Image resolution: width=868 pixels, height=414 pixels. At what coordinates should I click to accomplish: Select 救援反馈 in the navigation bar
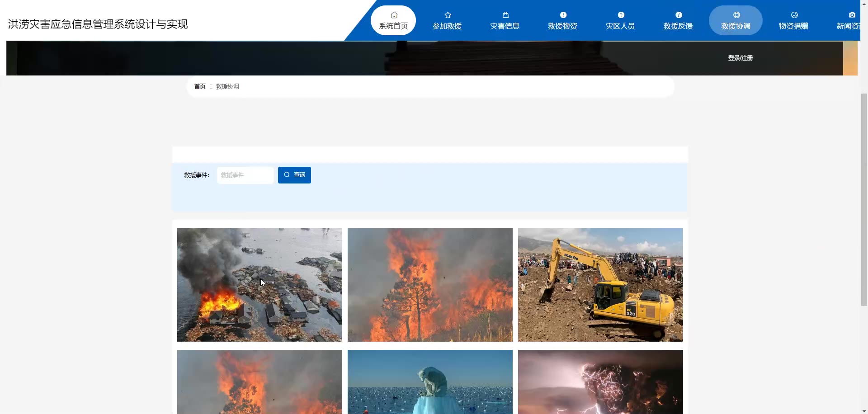(678, 20)
